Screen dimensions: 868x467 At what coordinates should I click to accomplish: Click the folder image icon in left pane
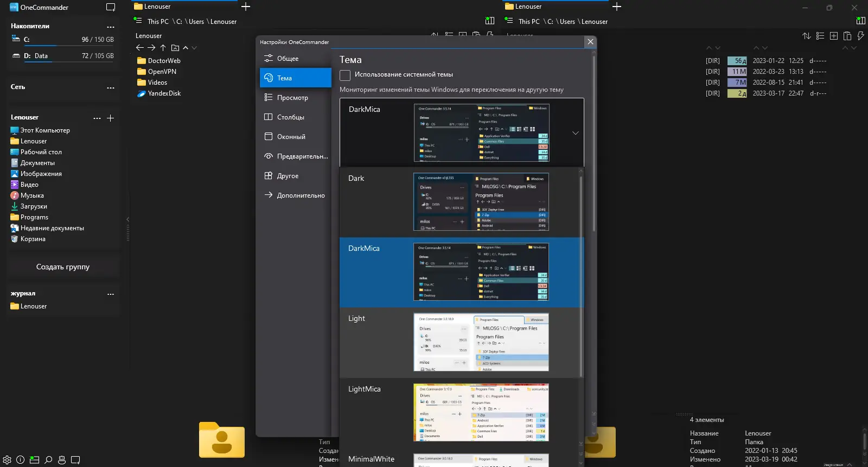click(175, 48)
